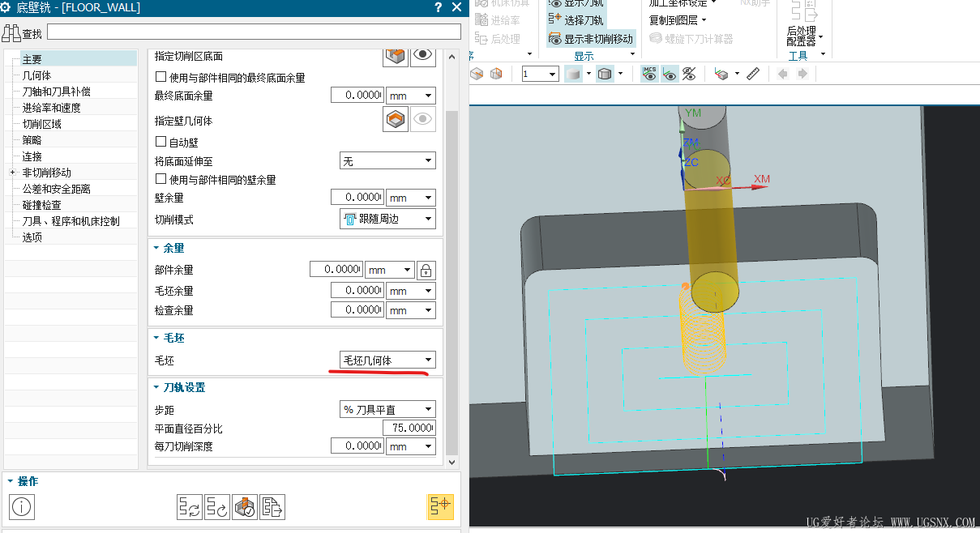Select 选项 in the tree
Viewport: 980px width, 533px height.
pyautogui.click(x=32, y=237)
